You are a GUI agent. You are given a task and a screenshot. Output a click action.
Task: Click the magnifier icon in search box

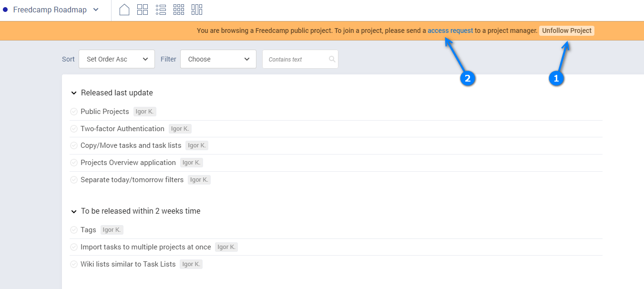tap(332, 59)
